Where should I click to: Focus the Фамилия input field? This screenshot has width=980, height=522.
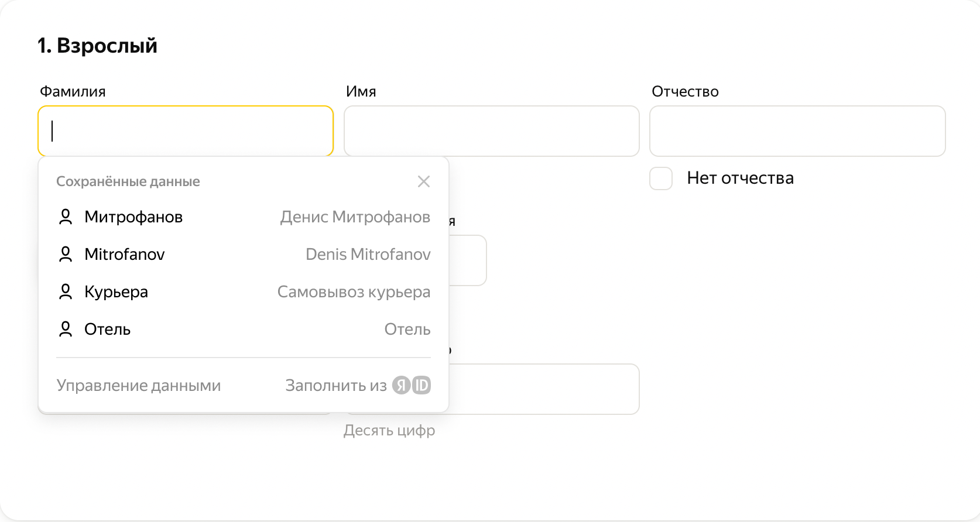tap(186, 131)
